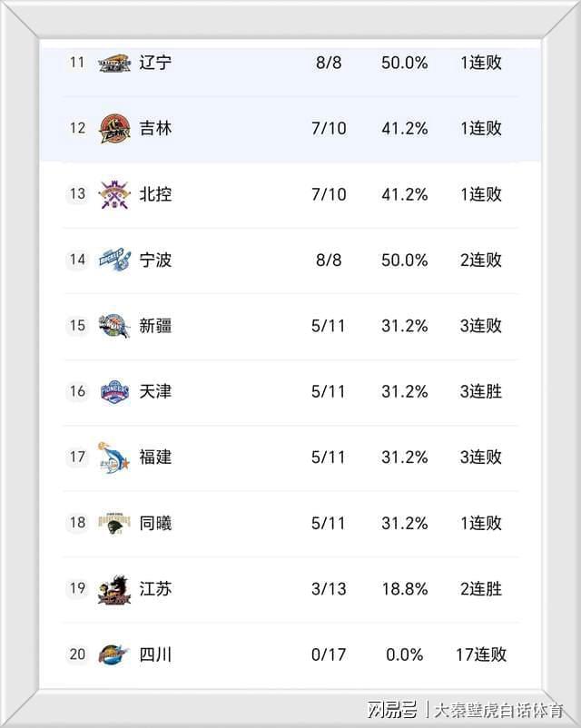581x728 pixels.
Task: Click the Tongxi (同曦) team logo
Action: pos(114,523)
